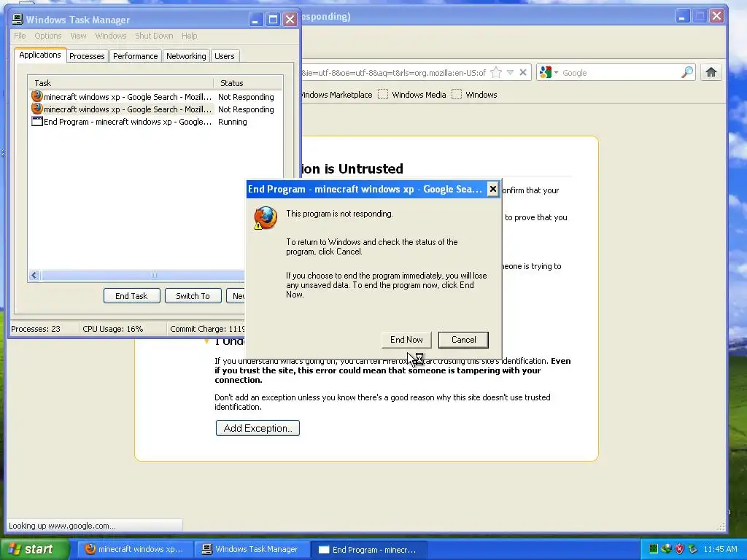Click Firefox warning icon in dialog

point(266,218)
